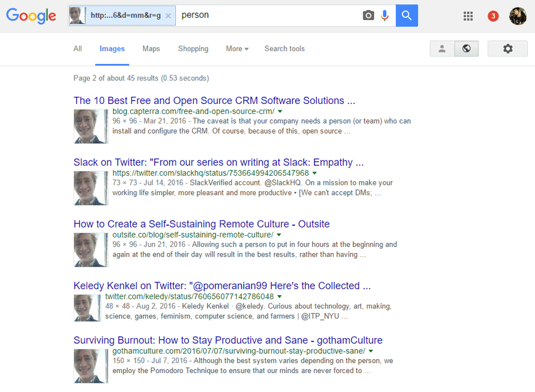Select the Images tab
The image size is (535, 392).
(x=112, y=49)
